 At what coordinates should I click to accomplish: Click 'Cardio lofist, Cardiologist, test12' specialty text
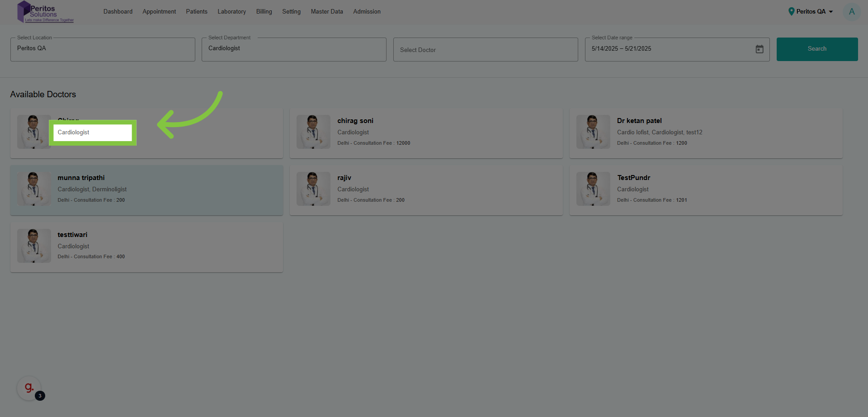click(660, 132)
